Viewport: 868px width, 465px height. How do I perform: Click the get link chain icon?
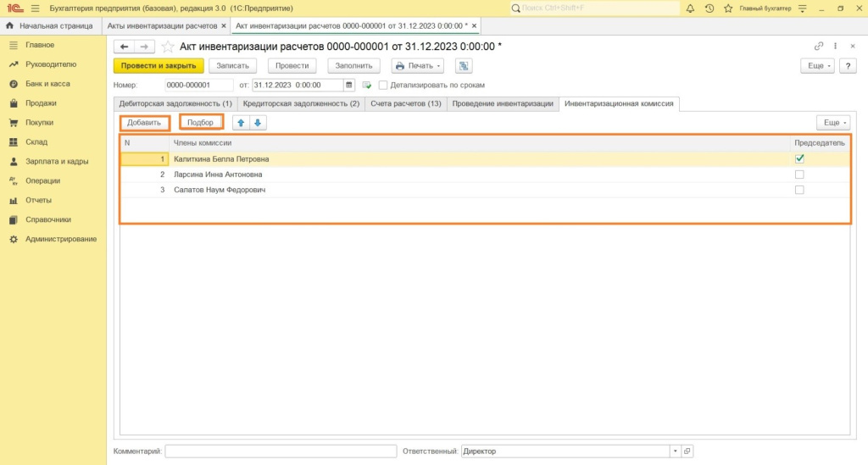coord(818,47)
